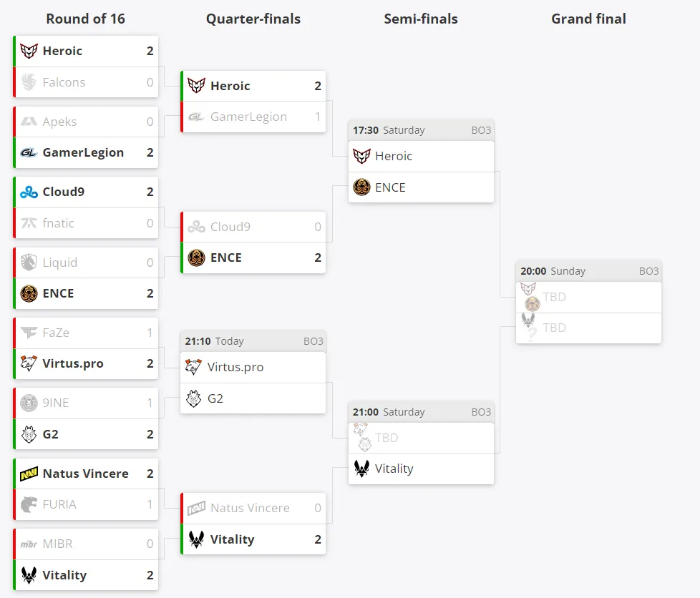The width and height of the screenshot is (700, 598).
Task: Select the MIBR team row in Round of 16
Action: point(86,544)
